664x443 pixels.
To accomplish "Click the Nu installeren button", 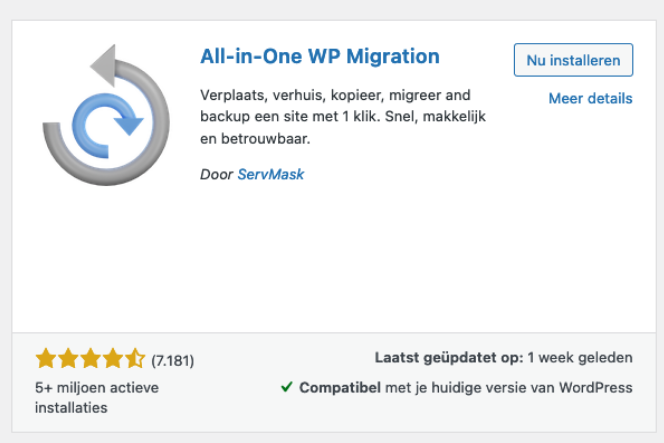I will click(573, 60).
